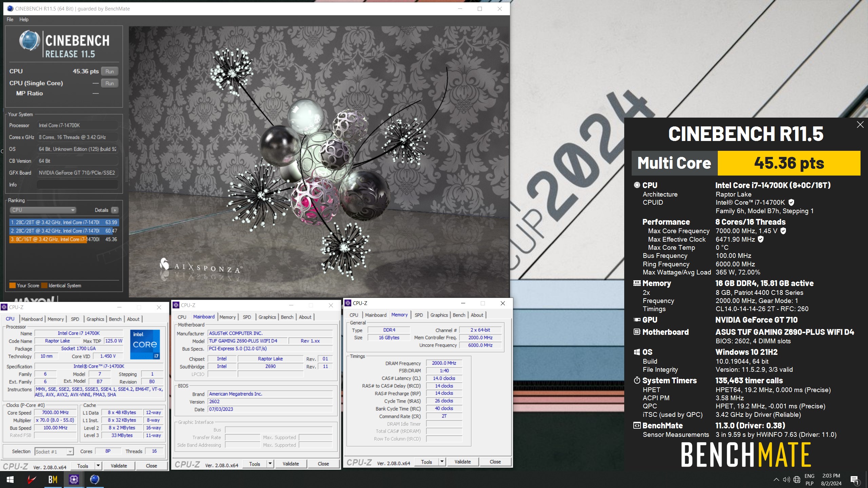Click CPU verified shield icon in BenchMate
The width and height of the screenshot is (868, 488).
[x=791, y=202]
